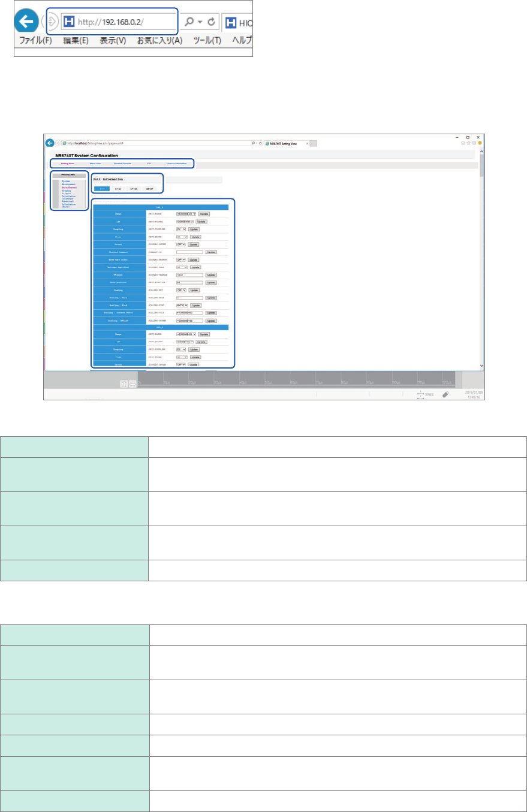This screenshot has height=812, width=527.
Task: Open the ファイル(F) menu
Action: point(37,40)
